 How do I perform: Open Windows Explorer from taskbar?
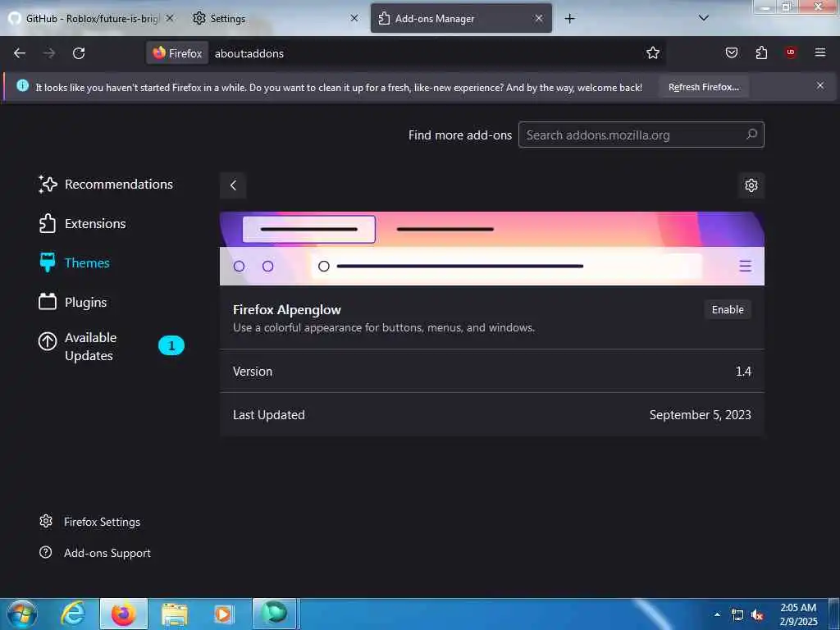coord(175,614)
